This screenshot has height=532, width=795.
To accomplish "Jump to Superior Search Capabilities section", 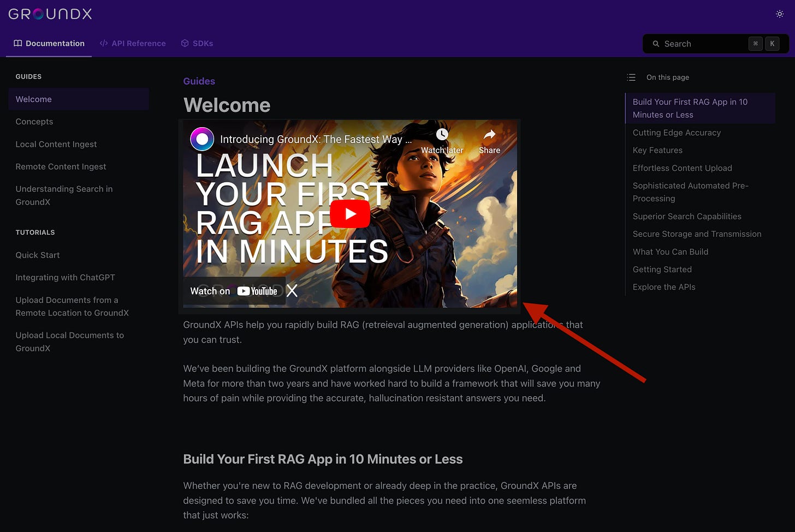I will [687, 216].
